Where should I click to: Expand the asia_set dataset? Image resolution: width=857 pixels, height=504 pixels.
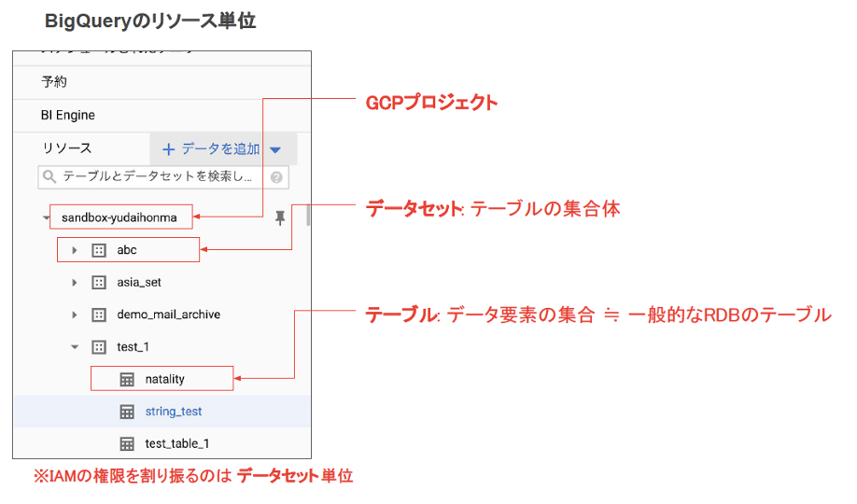[75, 283]
